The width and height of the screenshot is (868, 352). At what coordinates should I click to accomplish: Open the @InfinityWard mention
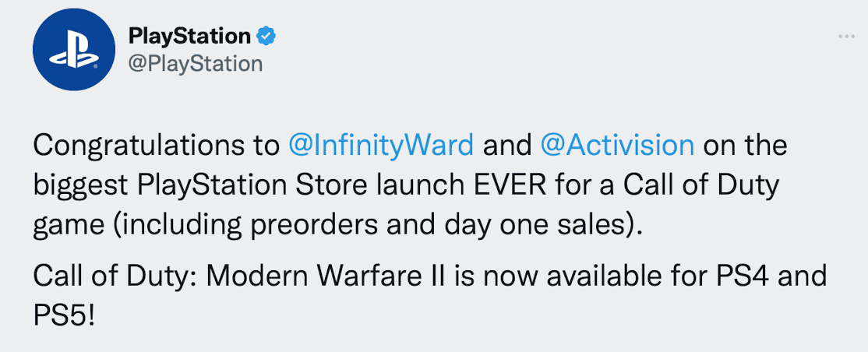(382, 146)
